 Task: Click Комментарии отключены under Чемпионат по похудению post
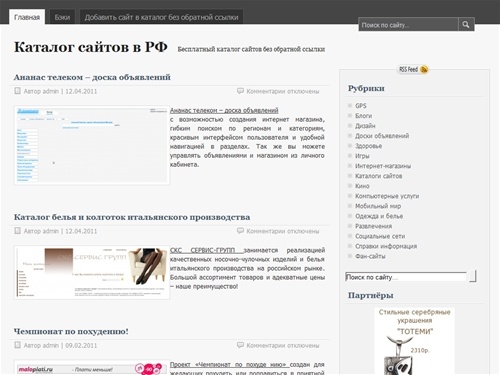[x=283, y=345]
